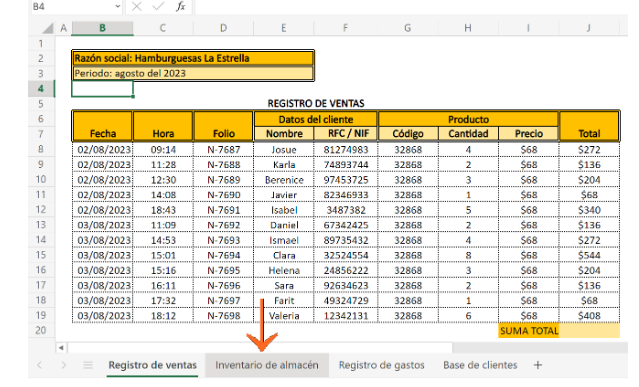Switch to the Registro de ventas sheet tab

coord(152,365)
